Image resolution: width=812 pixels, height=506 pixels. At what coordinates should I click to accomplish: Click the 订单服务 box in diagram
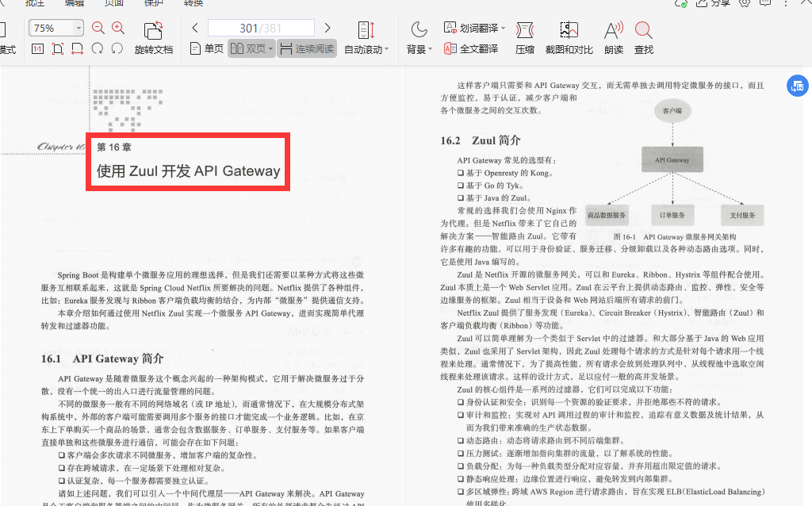coord(672,216)
